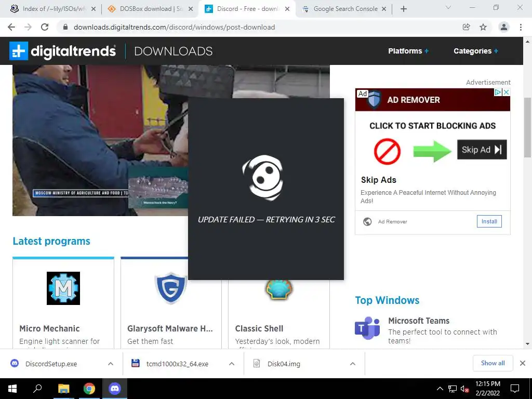The width and height of the screenshot is (532, 399).
Task: Click the network tray icon
Action: (453, 389)
